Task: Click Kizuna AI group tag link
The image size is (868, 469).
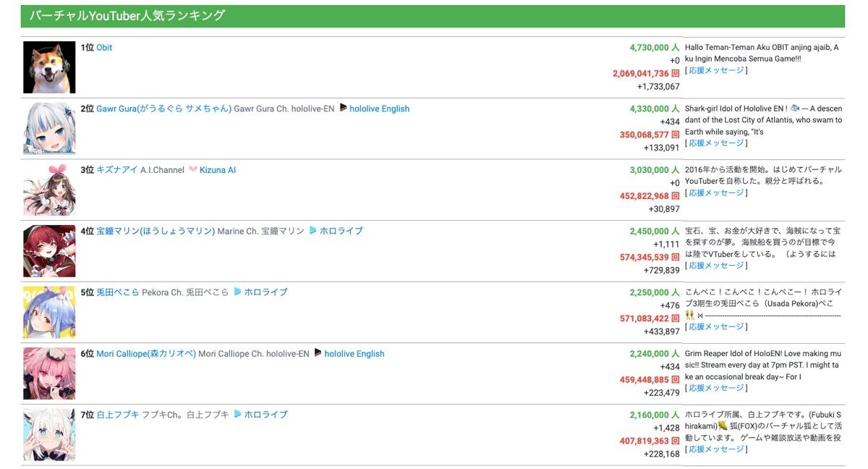Action: click(218, 170)
